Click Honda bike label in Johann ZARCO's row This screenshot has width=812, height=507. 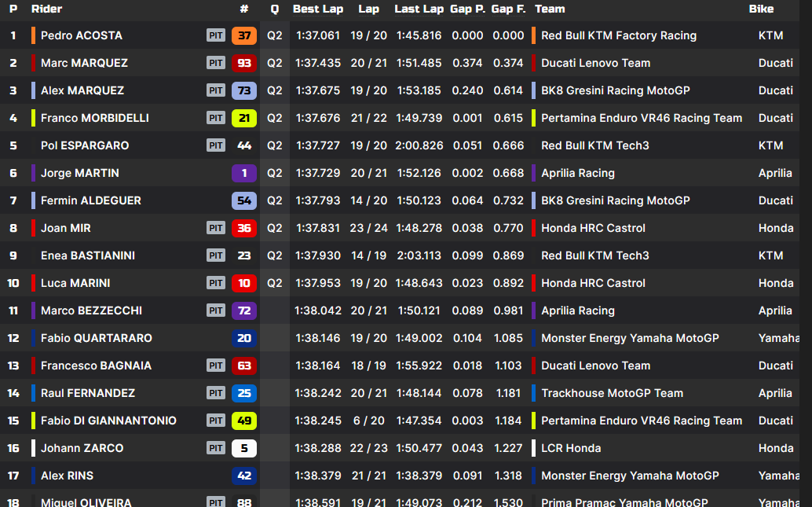(x=776, y=447)
